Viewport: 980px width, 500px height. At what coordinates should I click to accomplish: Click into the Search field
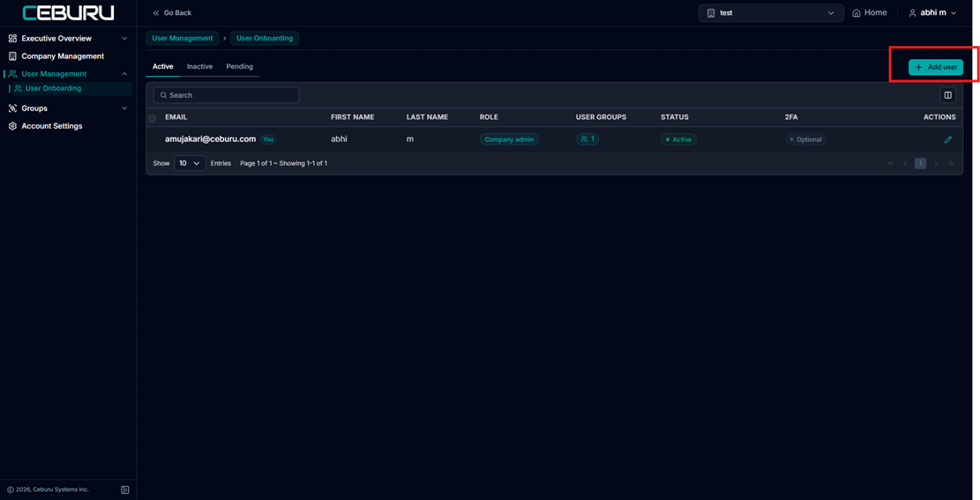pos(226,95)
